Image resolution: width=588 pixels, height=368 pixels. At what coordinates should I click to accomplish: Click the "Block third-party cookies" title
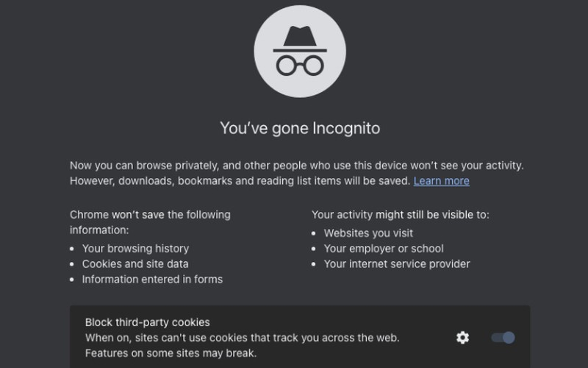[147, 322]
